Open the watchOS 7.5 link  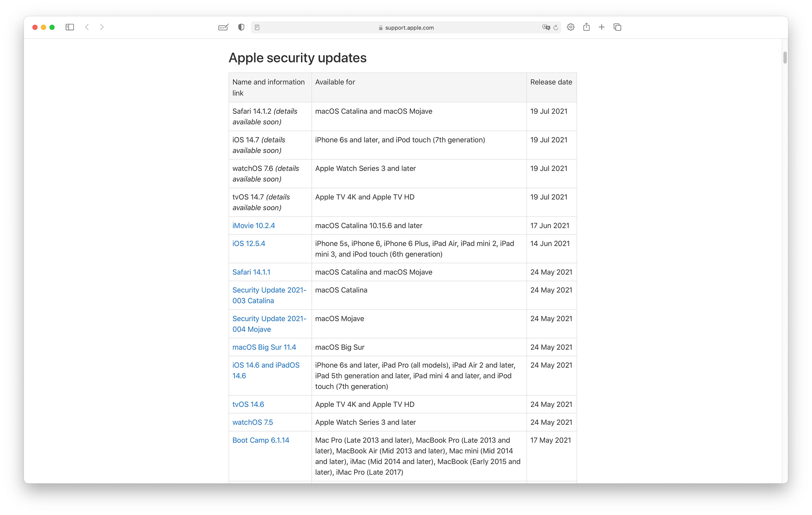coord(252,422)
